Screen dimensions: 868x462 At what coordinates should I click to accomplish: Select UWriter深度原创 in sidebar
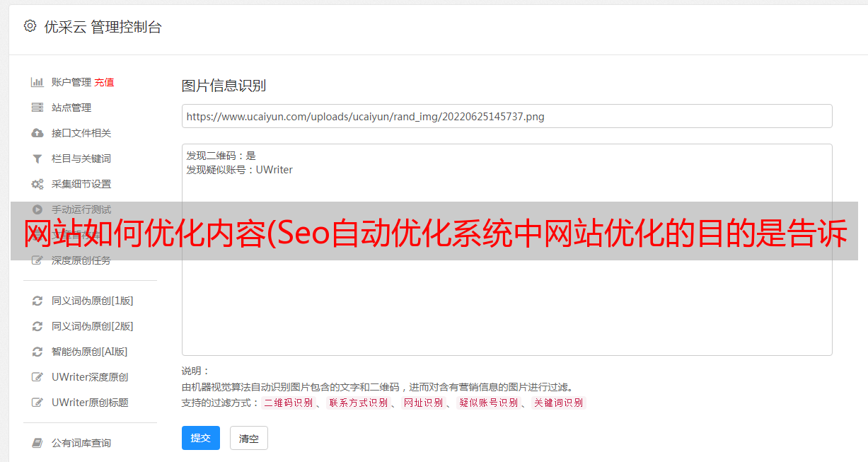pos(90,377)
